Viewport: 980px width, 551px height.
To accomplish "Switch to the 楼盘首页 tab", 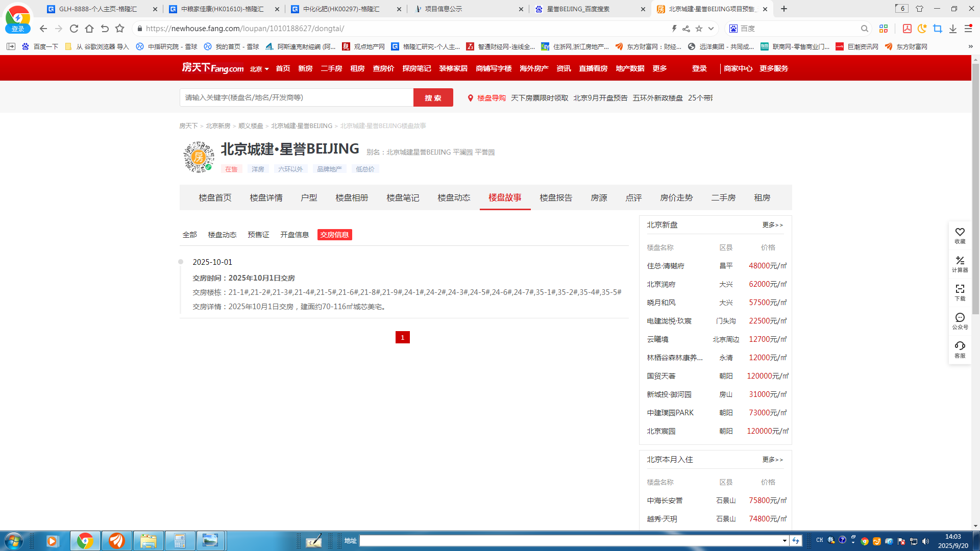I will [215, 197].
